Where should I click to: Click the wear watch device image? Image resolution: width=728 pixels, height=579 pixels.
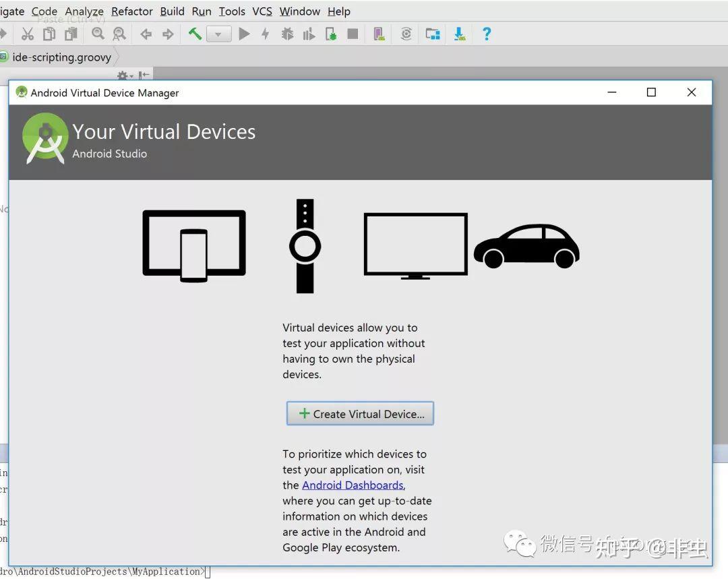(305, 246)
